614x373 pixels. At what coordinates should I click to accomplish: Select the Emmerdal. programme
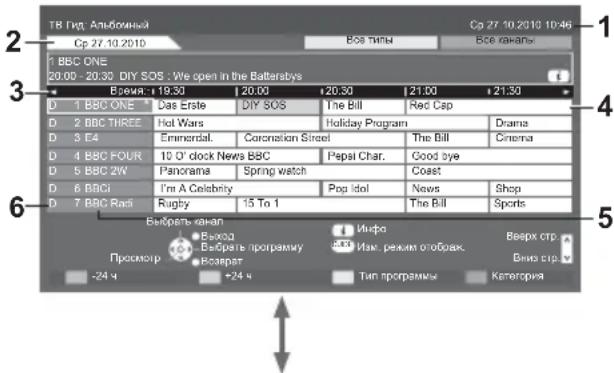[195, 139]
